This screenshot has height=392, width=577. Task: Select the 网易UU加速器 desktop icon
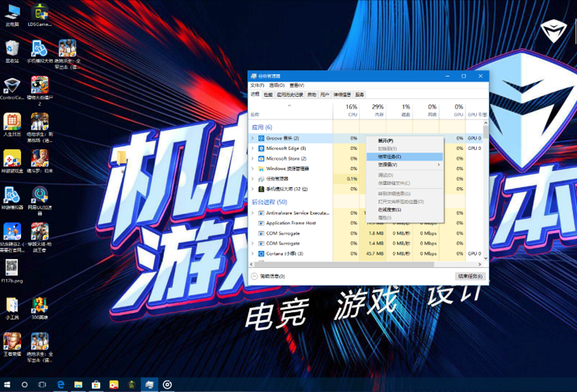40,200
